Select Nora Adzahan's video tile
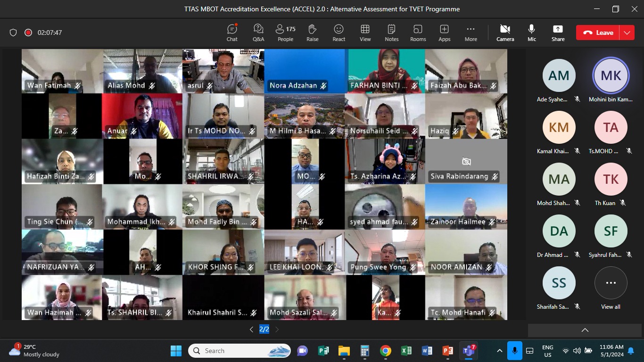Image resolution: width=644 pixels, height=362 pixels. click(305, 71)
